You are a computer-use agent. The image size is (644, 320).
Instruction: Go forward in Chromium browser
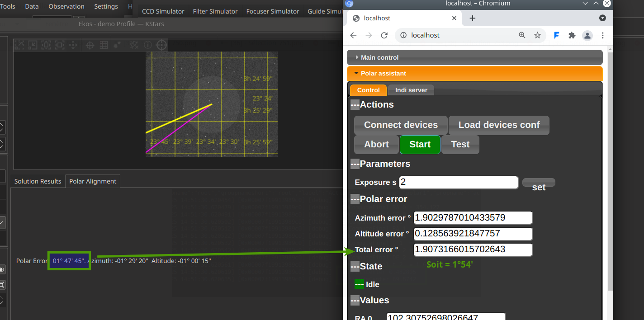point(369,35)
